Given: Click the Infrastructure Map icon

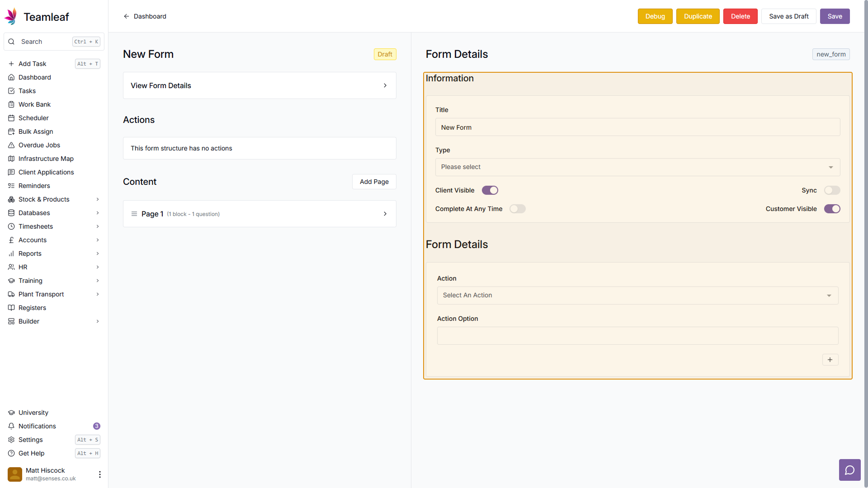Looking at the screenshot, I should (11, 159).
